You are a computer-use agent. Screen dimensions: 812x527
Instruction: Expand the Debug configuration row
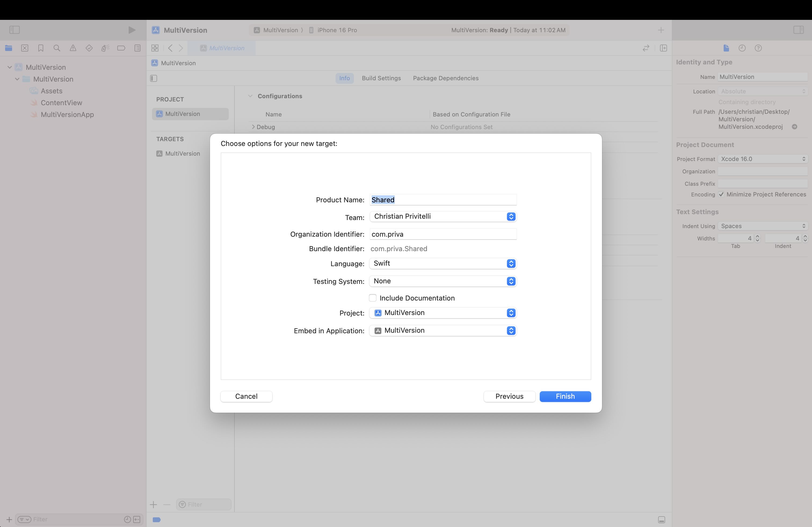point(253,127)
